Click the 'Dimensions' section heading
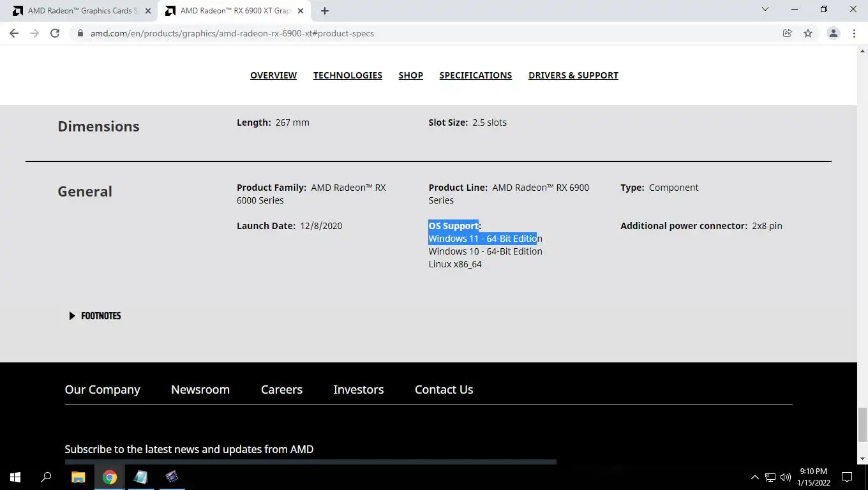 coord(98,126)
